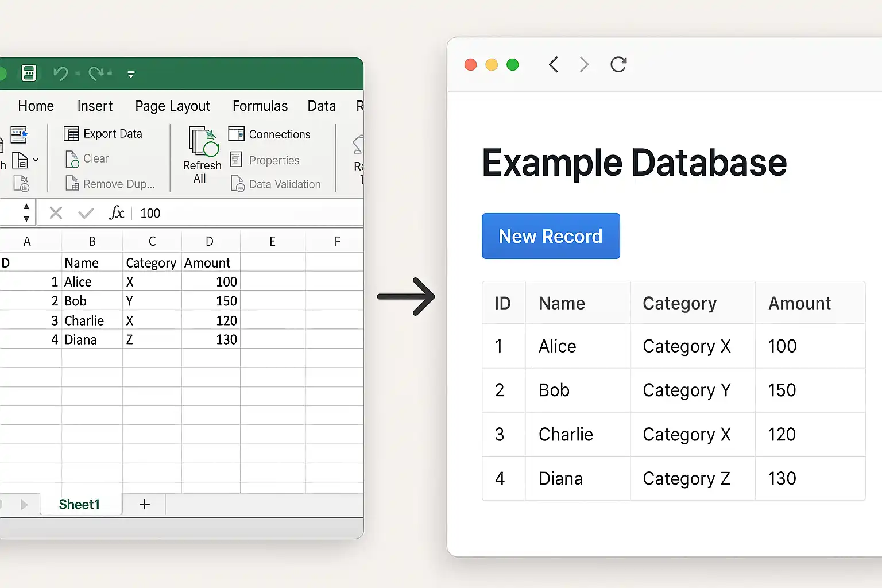Click the fx insert function icon
The width and height of the screenshot is (882, 588).
pos(117,213)
